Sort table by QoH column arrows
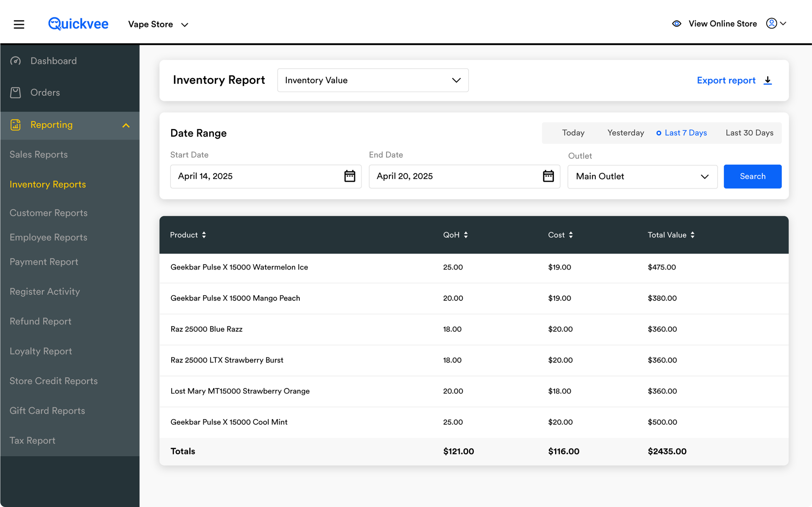This screenshot has width=812, height=507. pyautogui.click(x=466, y=235)
